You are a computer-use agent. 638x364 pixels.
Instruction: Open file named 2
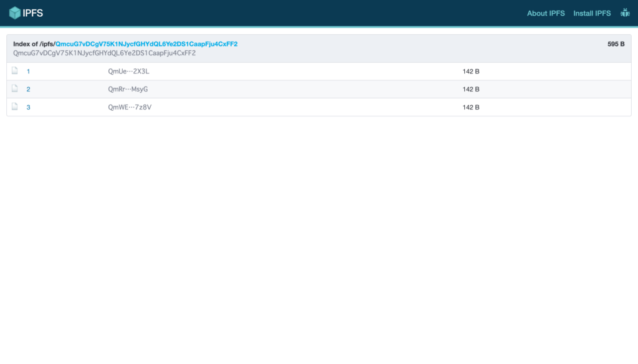point(28,90)
